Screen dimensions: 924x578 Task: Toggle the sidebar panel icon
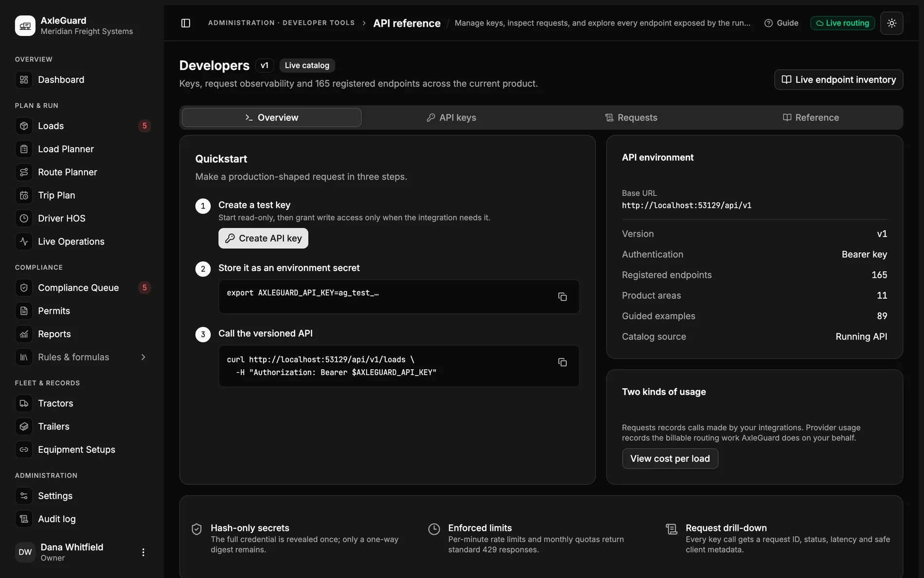click(186, 23)
